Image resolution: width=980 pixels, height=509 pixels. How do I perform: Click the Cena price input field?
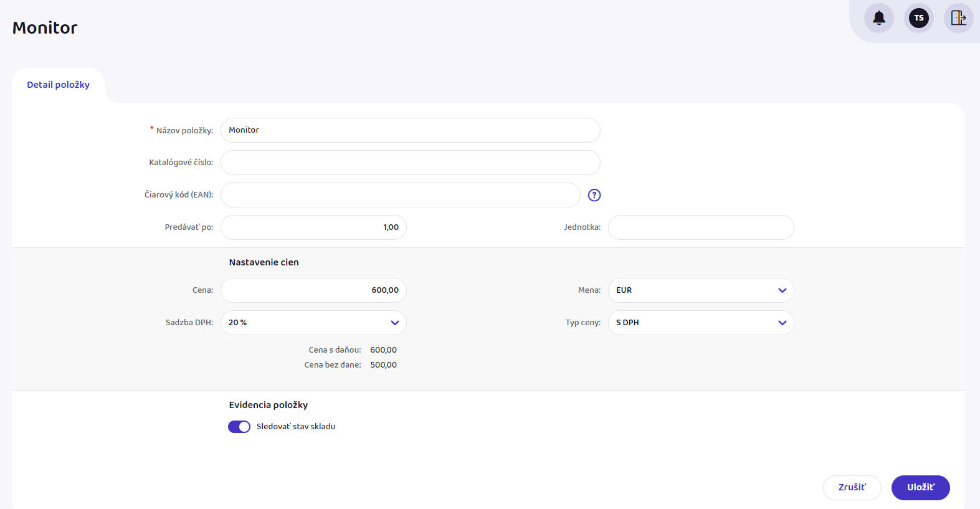pyautogui.click(x=313, y=290)
